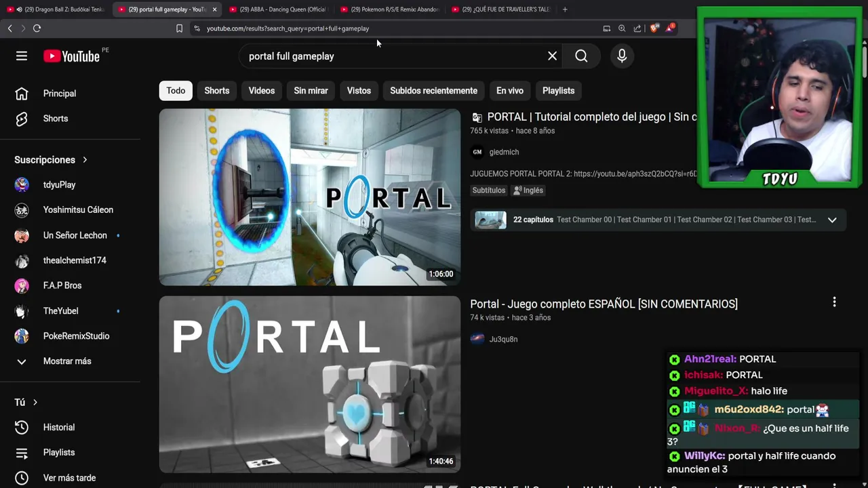The image size is (868, 488).
Task: Open the YouTube hamburger guide menu
Action: [22, 56]
